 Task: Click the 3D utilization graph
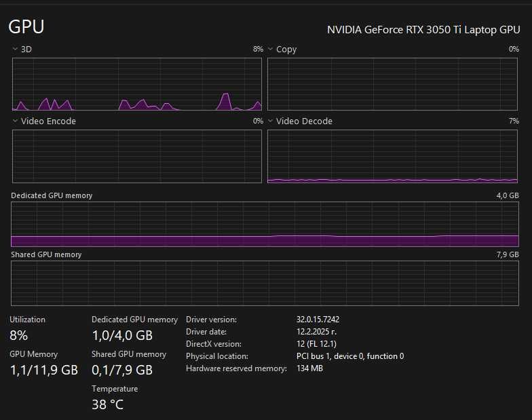(137, 84)
